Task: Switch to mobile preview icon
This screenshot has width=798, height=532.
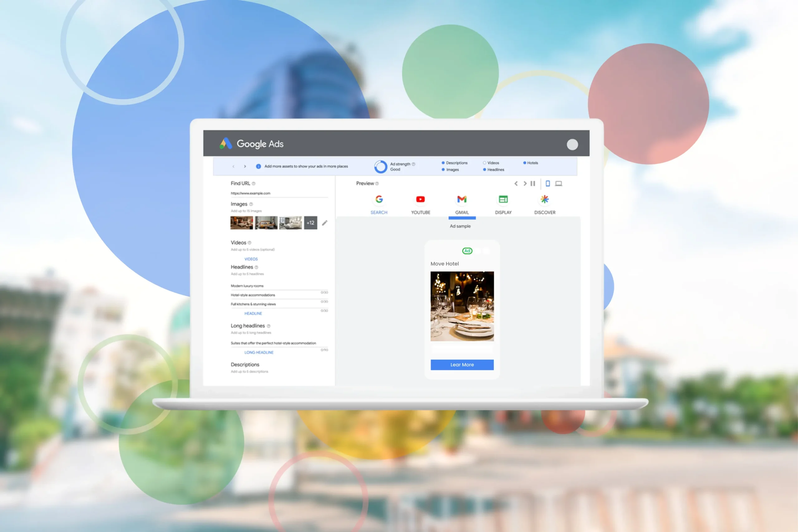Action: (548, 183)
